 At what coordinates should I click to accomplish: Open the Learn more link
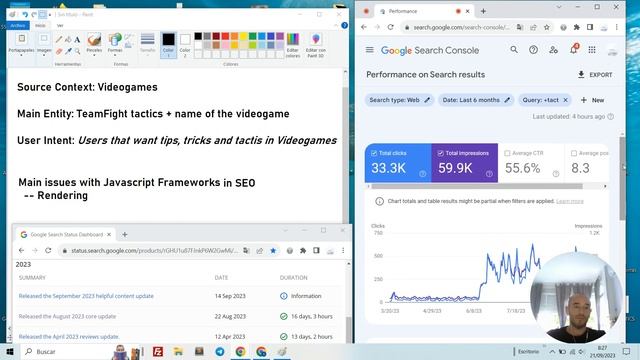tap(570, 201)
